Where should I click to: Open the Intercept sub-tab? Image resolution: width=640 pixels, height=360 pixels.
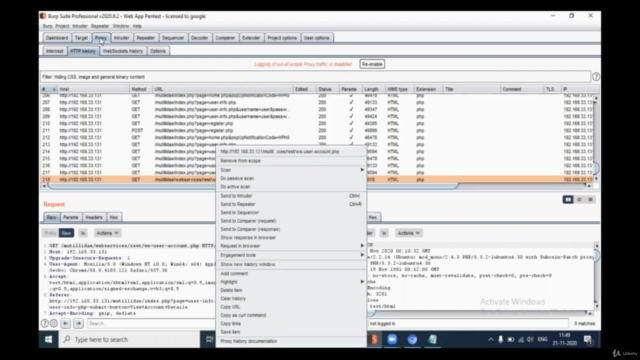click(55, 51)
